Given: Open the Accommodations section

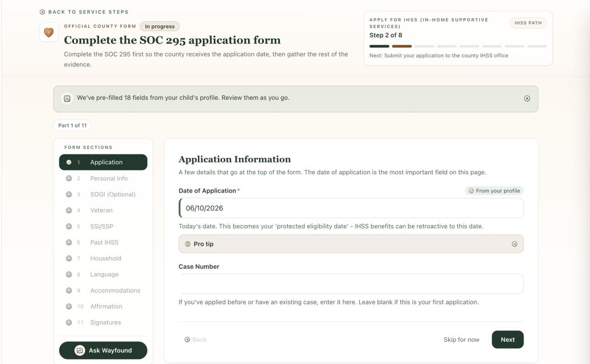Looking at the screenshot, I should coord(103,291).
